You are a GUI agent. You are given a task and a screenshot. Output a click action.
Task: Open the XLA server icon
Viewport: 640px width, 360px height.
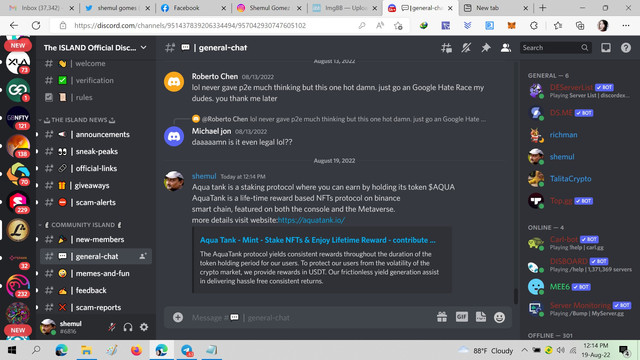[18, 63]
